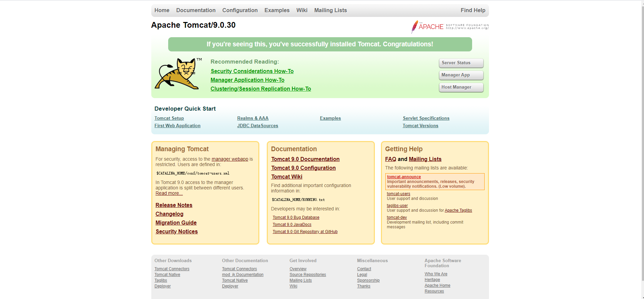Screen dimensions: 644x299
Task: Open Tomcat 9.0 Bug Database link
Action: click(x=296, y=217)
